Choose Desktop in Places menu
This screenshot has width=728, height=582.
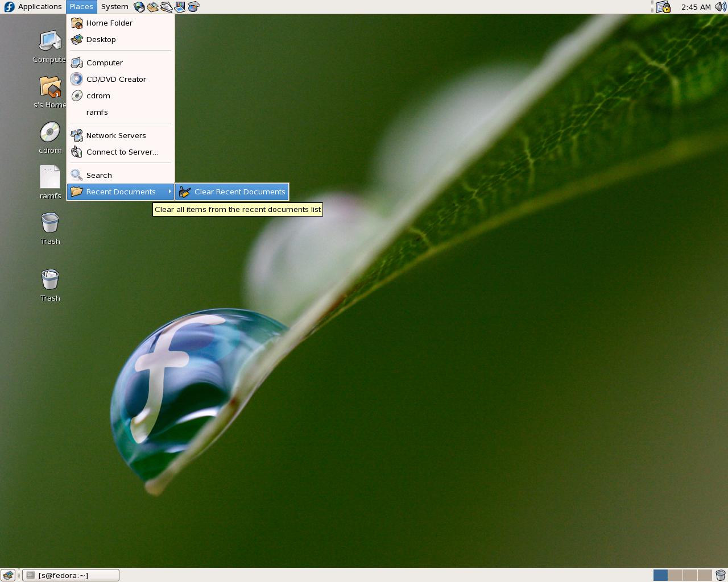(121, 39)
